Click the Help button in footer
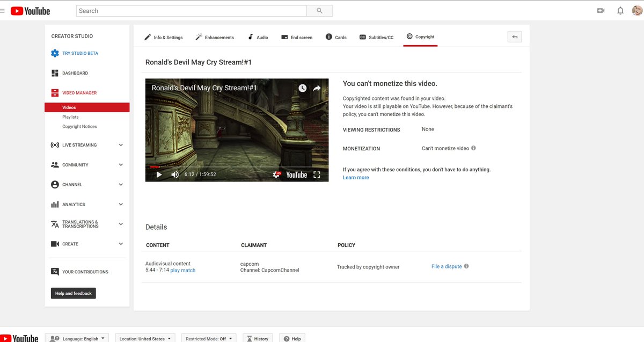Viewport: 644px width, 342px height. pos(292,338)
